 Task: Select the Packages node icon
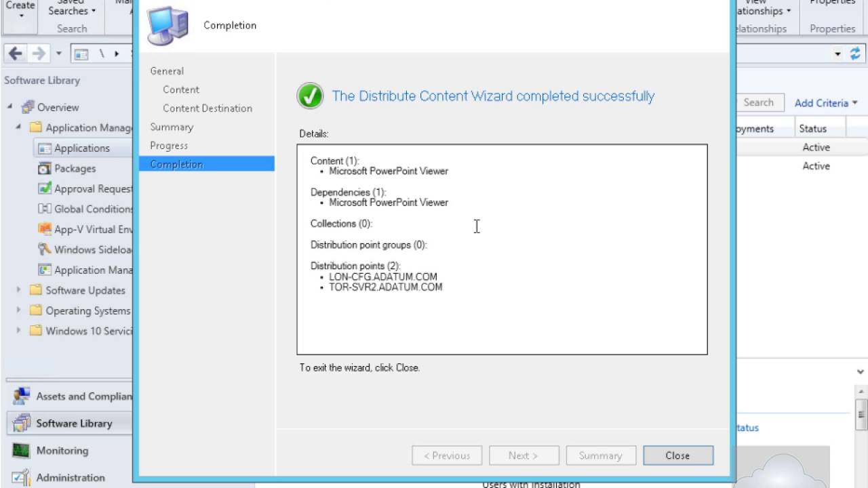pyautogui.click(x=44, y=169)
